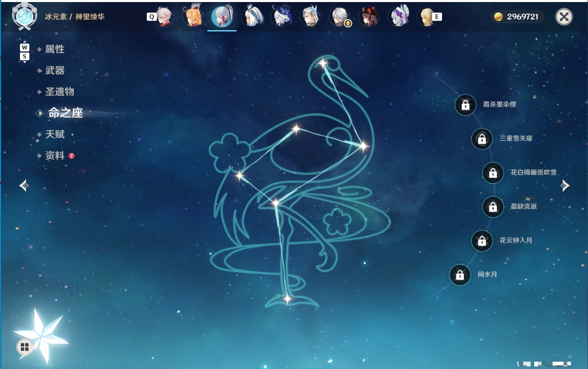Close the character screen with the X

point(564,17)
